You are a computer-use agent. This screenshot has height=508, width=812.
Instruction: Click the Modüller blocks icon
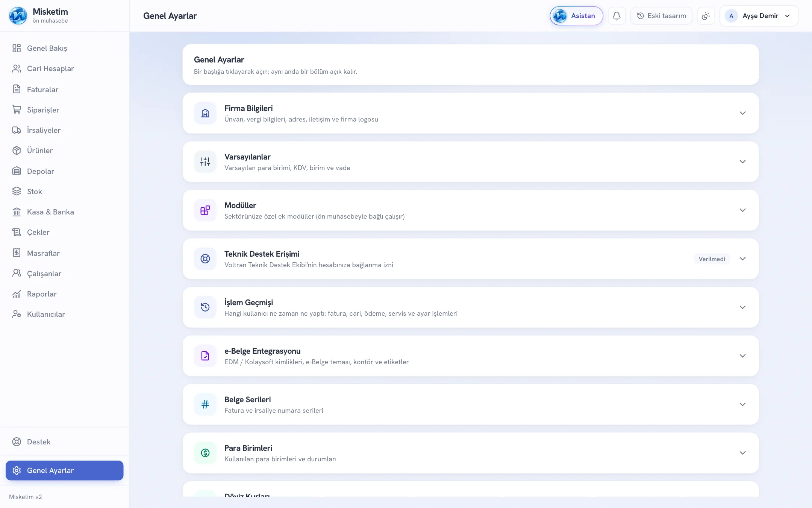[205, 210]
